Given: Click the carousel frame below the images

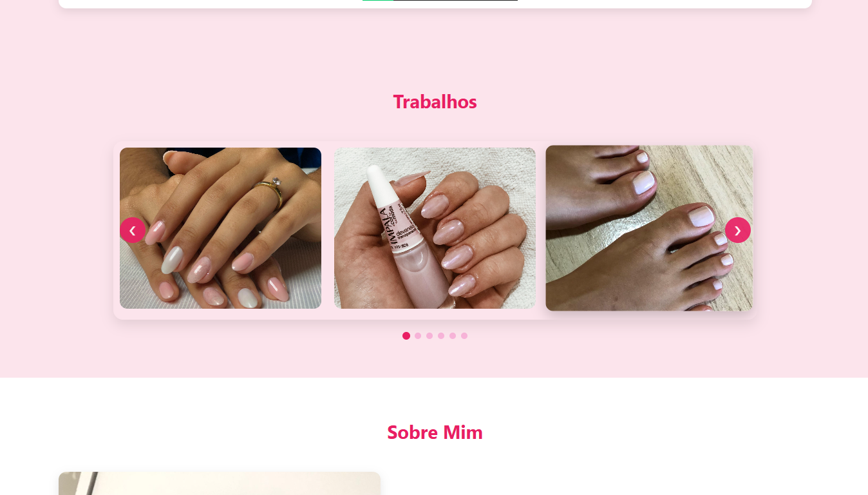Looking at the screenshot, I should tap(435, 315).
